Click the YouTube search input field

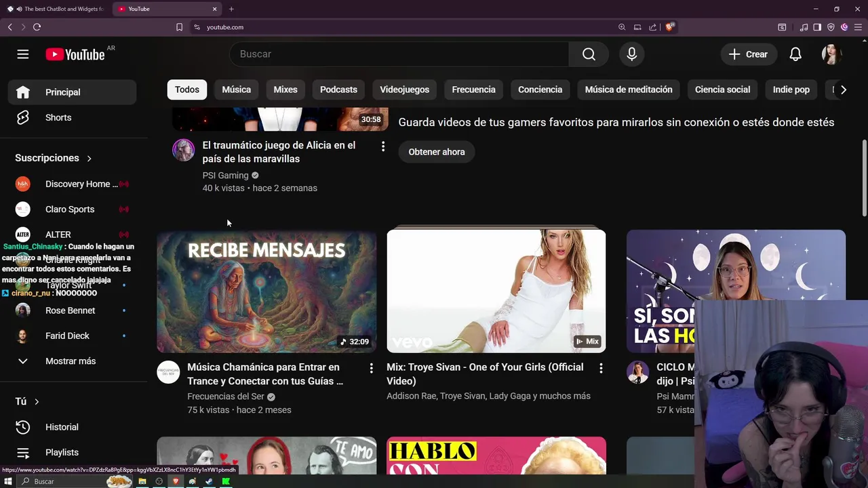(x=399, y=54)
